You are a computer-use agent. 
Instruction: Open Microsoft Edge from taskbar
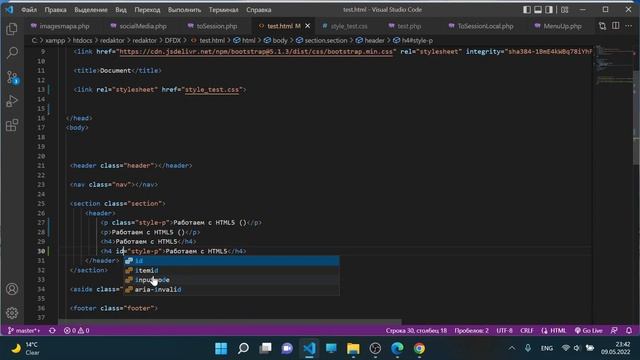click(x=397, y=348)
